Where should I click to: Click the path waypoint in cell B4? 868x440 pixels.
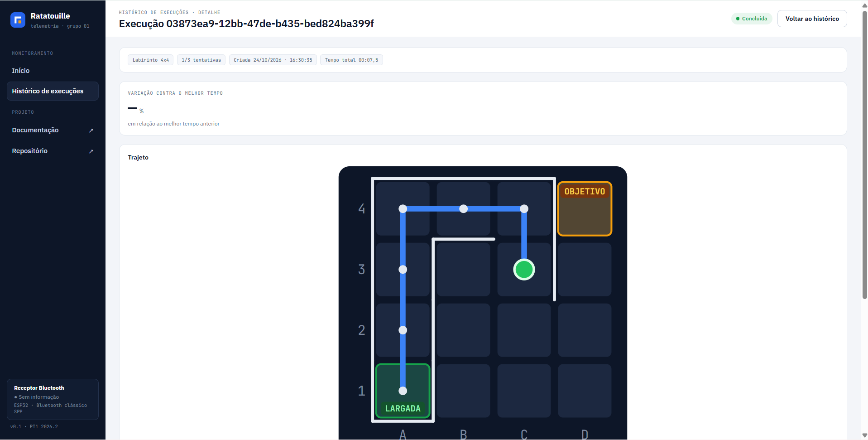[x=463, y=209]
